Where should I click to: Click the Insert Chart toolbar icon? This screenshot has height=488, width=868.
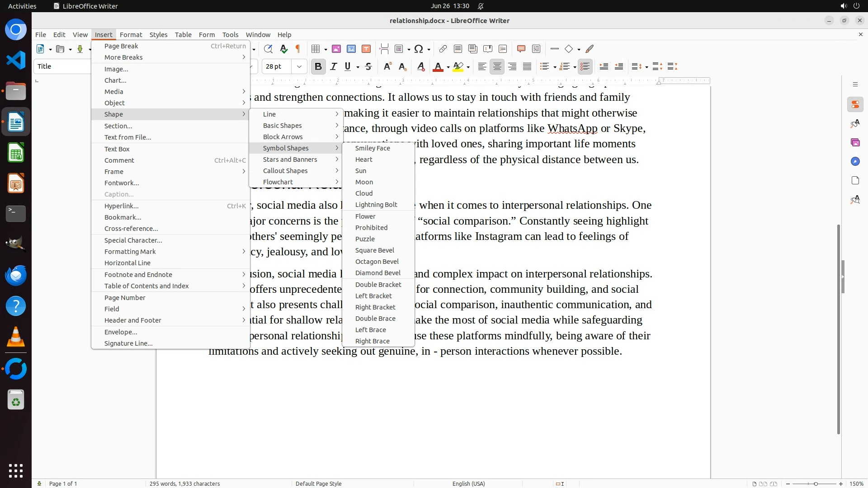click(351, 49)
